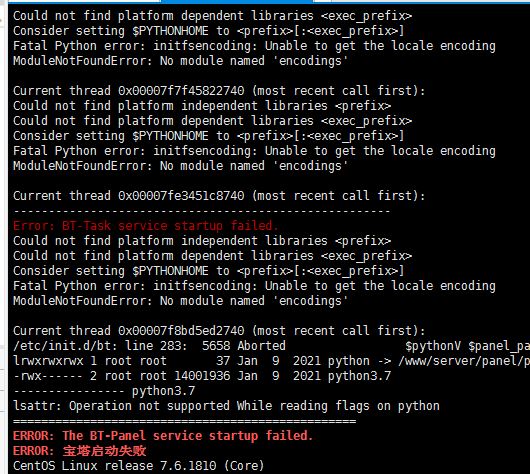Click the 'CentOS Linux release 7.6.1810 (Core)' line
The image size is (530, 474).
pos(139,466)
